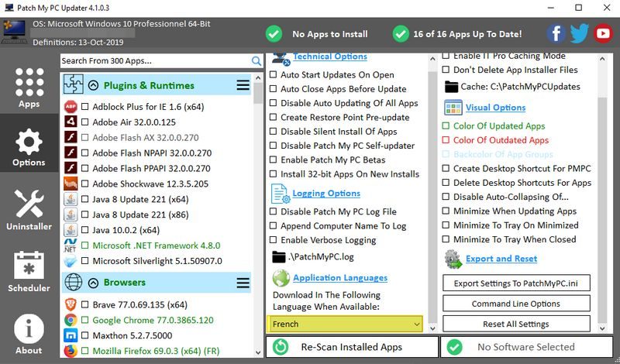Open the Facebook page icon
This screenshot has height=364, width=620.
tap(556, 34)
